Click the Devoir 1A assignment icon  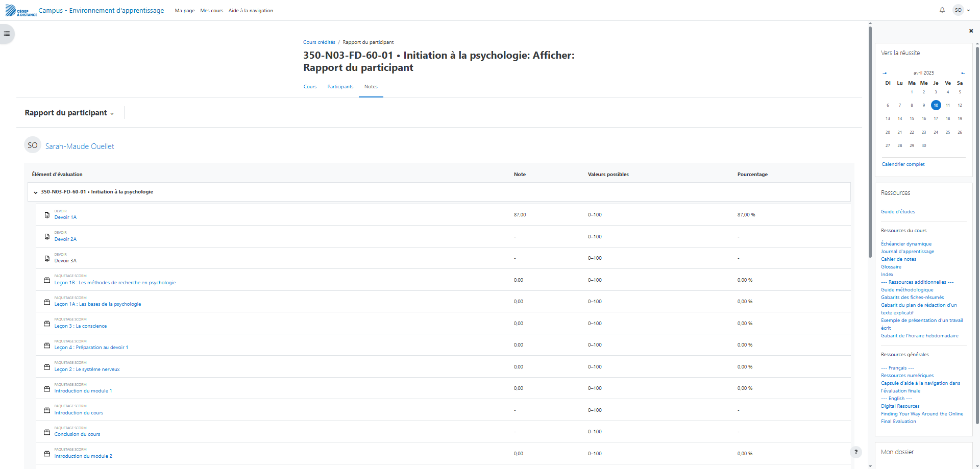coord(47,215)
